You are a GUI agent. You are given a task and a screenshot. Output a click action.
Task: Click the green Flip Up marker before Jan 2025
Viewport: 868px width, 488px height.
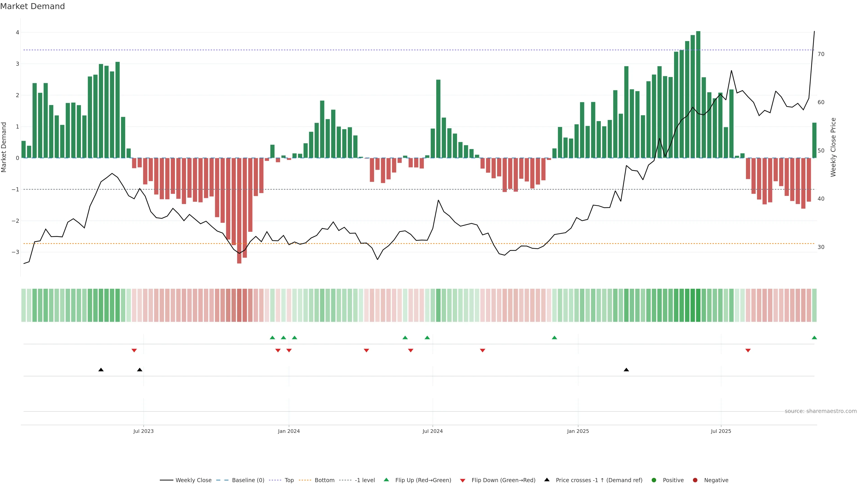tap(554, 338)
